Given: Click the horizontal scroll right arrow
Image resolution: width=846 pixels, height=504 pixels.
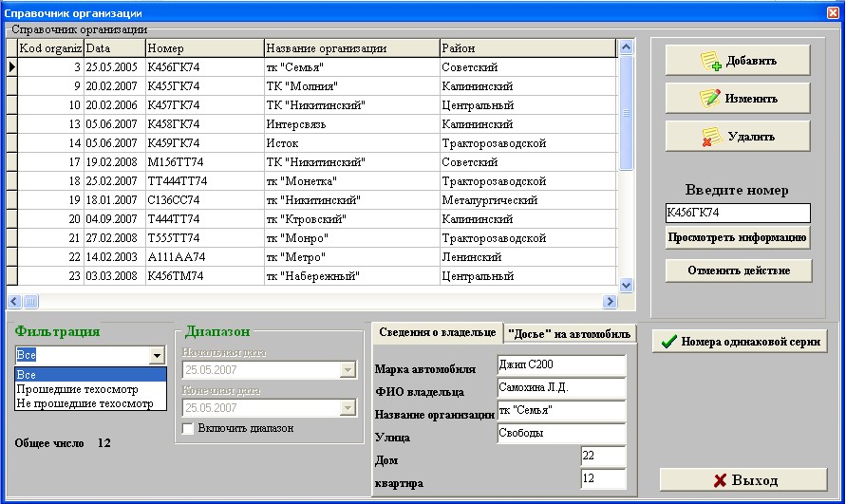Looking at the screenshot, I should pyautogui.click(x=610, y=302).
